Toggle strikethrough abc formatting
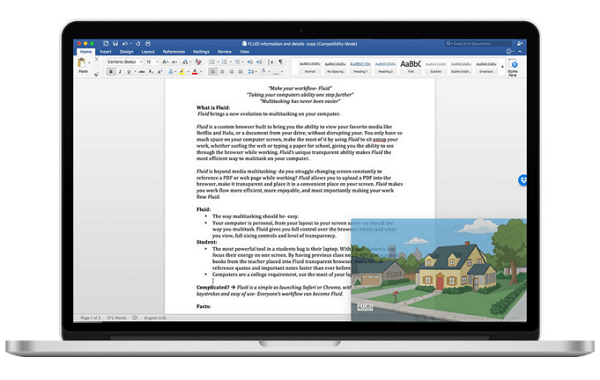Screen dimensions: 600x380 142,72
